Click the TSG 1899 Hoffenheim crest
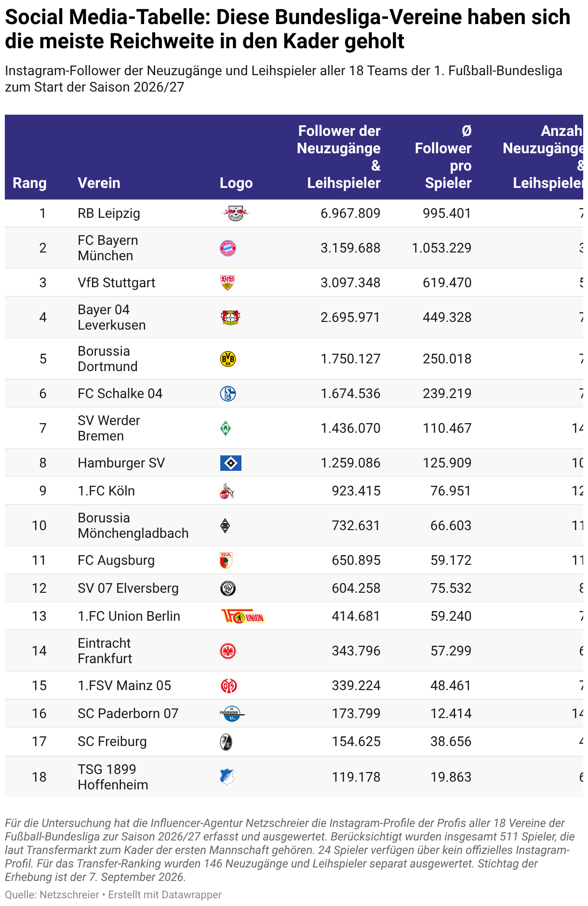This screenshot has width=588, height=906. (227, 777)
